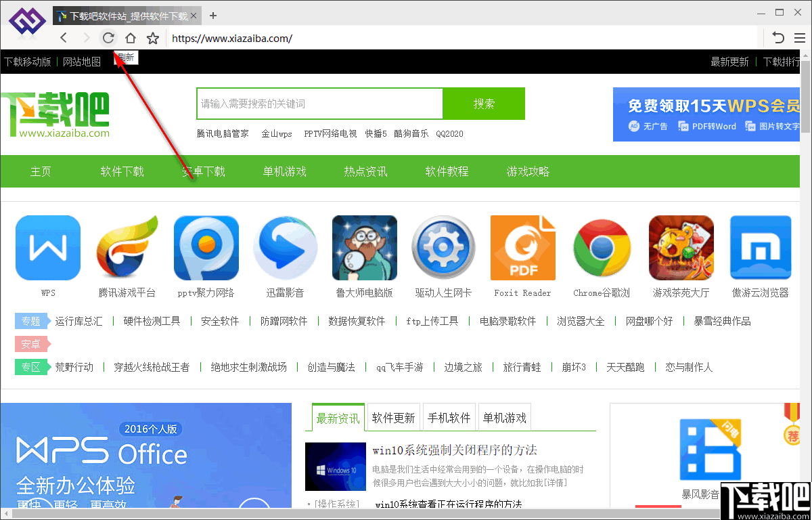The image size is (812, 520).
Task: Click PPTV网络电视 hot search link
Action: 330,133
